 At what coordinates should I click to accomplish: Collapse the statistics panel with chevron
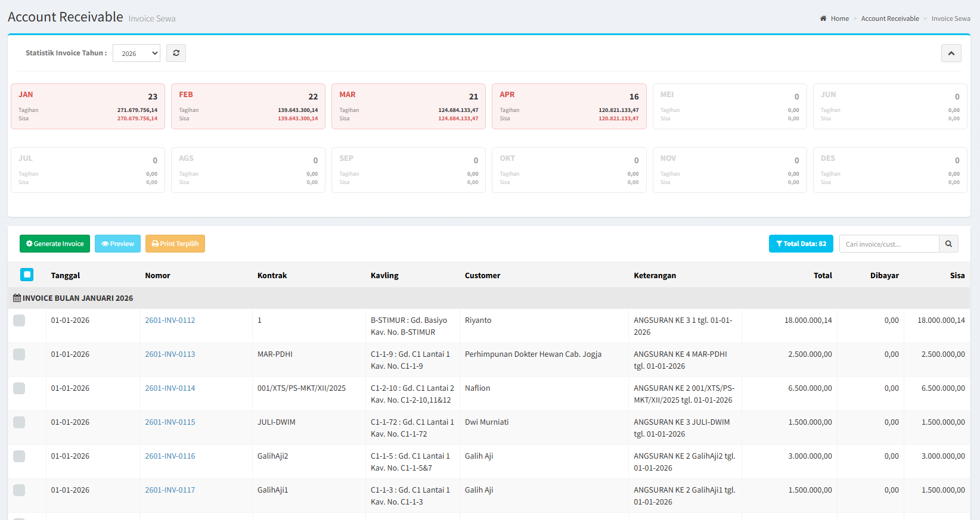coord(951,53)
